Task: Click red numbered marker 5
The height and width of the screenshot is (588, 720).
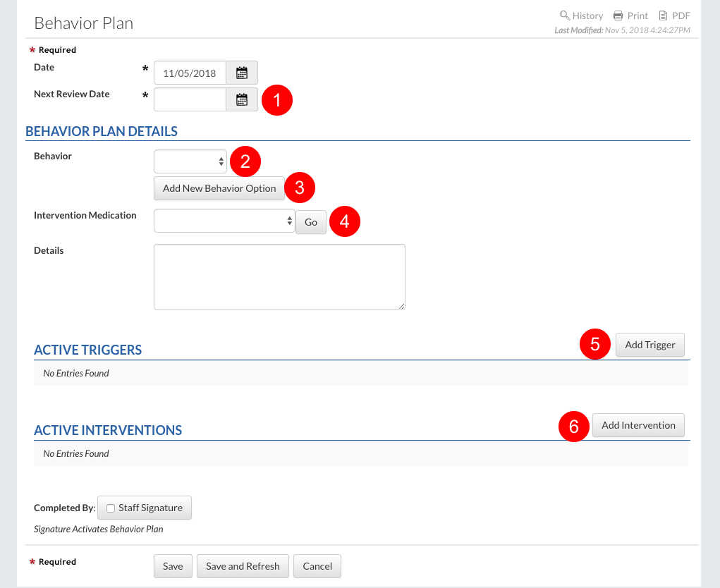Action: [594, 345]
